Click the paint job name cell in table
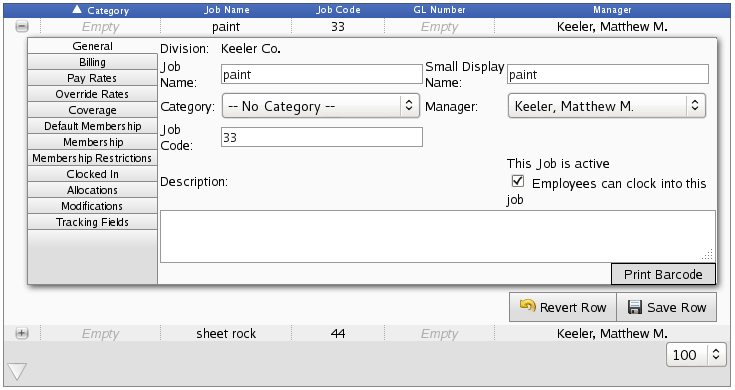The width and height of the screenshot is (735, 390). click(226, 27)
